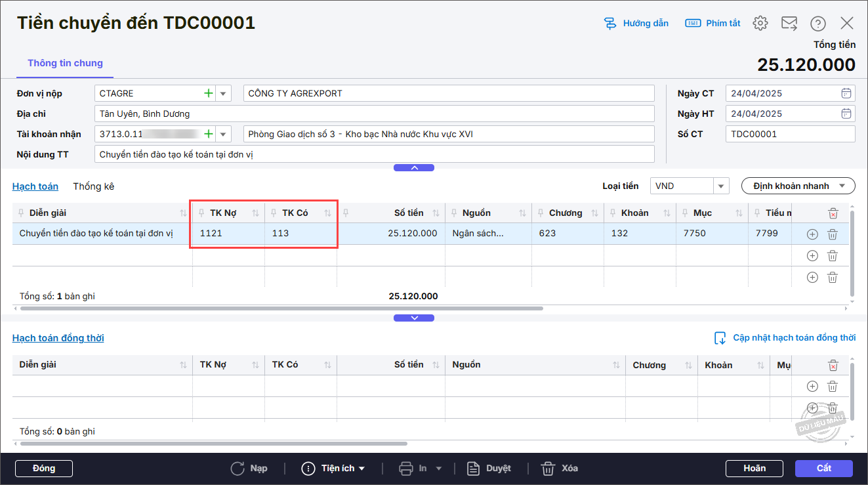Delete the first Hạch toán row
The height and width of the screenshot is (485, 868).
pyautogui.click(x=832, y=234)
